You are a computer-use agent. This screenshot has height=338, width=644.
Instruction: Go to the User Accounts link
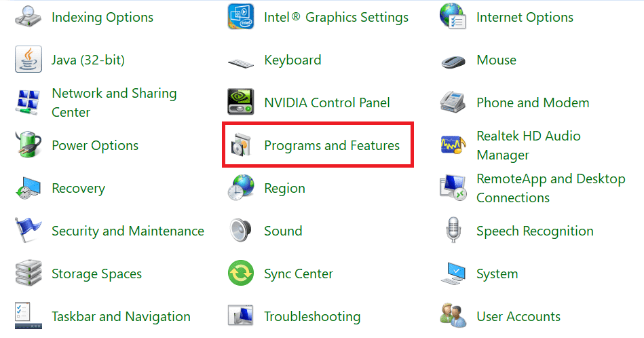518,316
